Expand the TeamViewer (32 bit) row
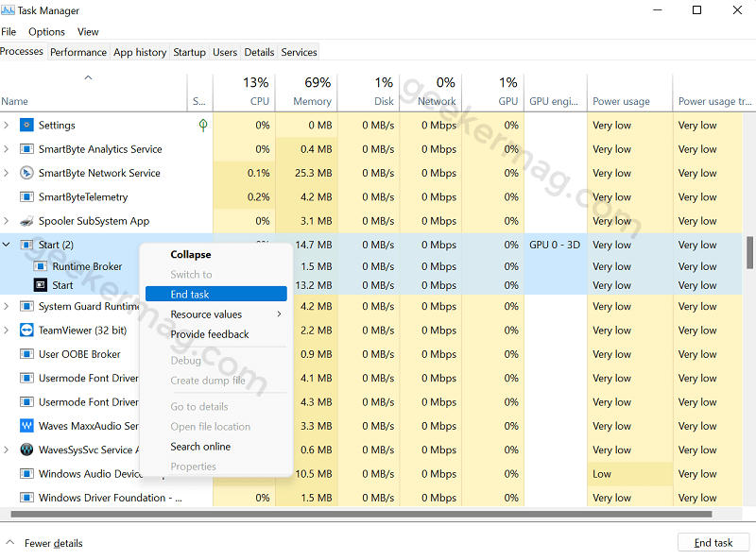The height and width of the screenshot is (560, 756). [7, 331]
